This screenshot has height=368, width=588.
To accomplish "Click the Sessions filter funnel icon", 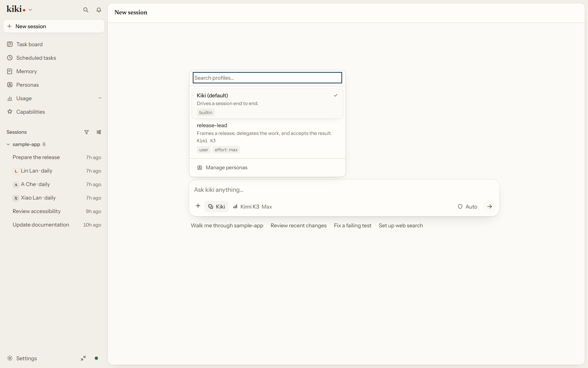I will coord(87,132).
